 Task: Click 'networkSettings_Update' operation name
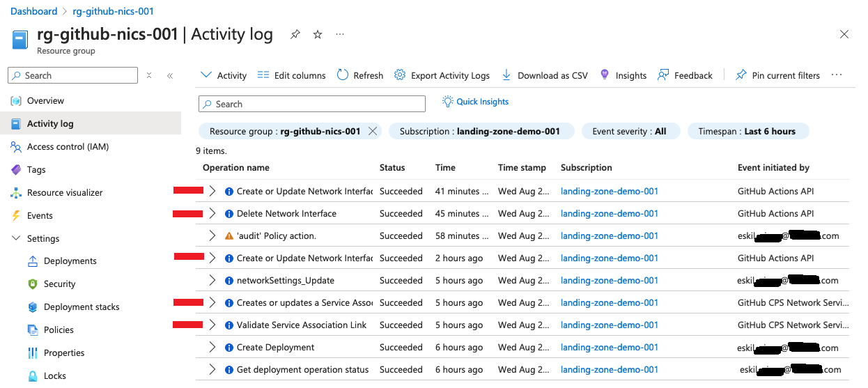pyautogui.click(x=286, y=281)
